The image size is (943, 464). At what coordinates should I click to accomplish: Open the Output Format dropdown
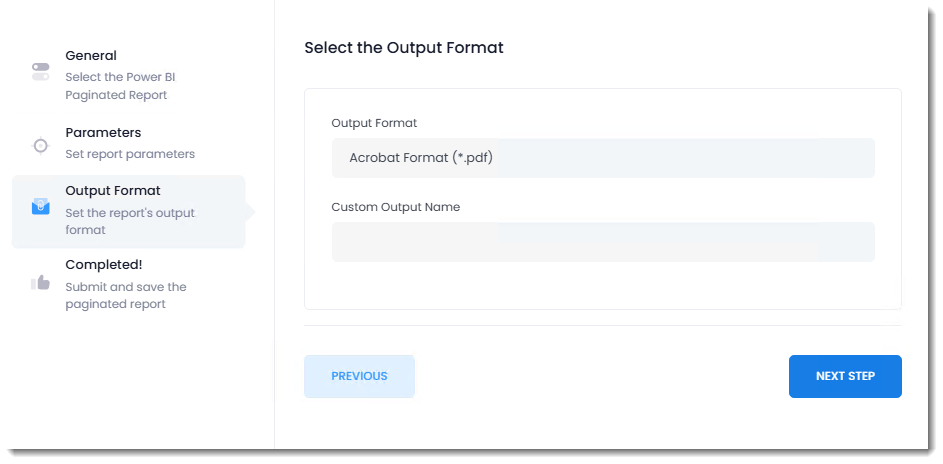[x=602, y=158]
